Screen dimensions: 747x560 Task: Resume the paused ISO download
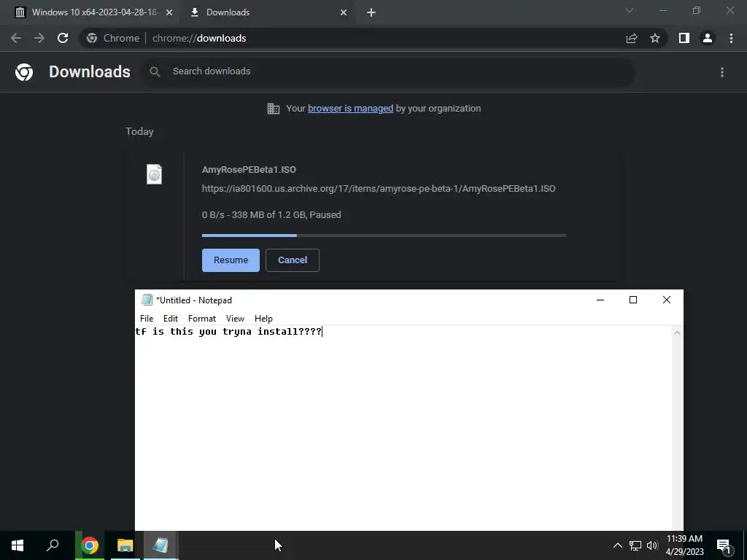pos(231,260)
